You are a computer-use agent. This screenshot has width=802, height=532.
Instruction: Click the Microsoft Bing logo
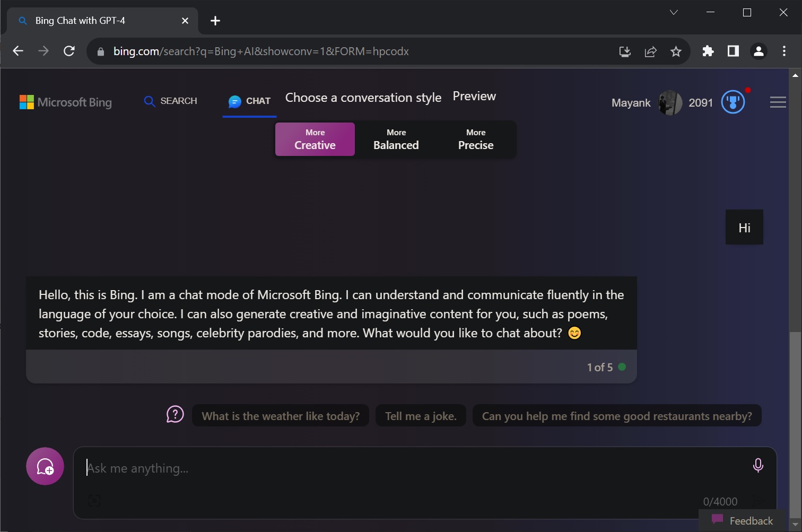[66, 102]
